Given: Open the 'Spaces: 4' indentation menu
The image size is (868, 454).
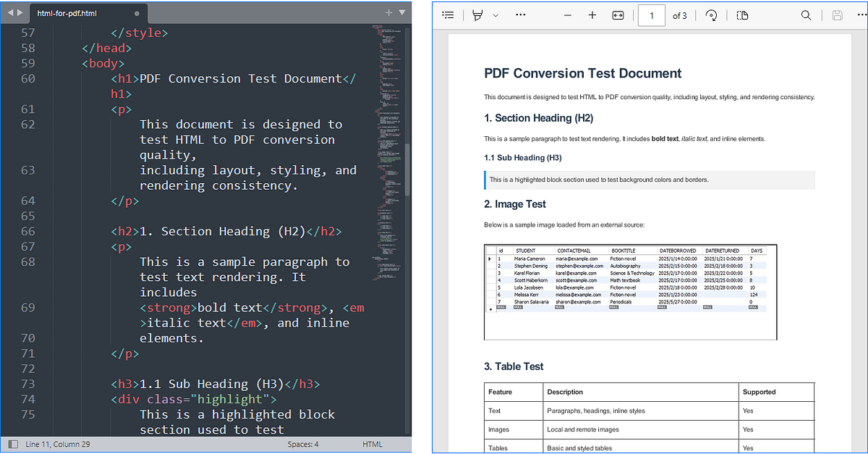Looking at the screenshot, I should pos(303,444).
